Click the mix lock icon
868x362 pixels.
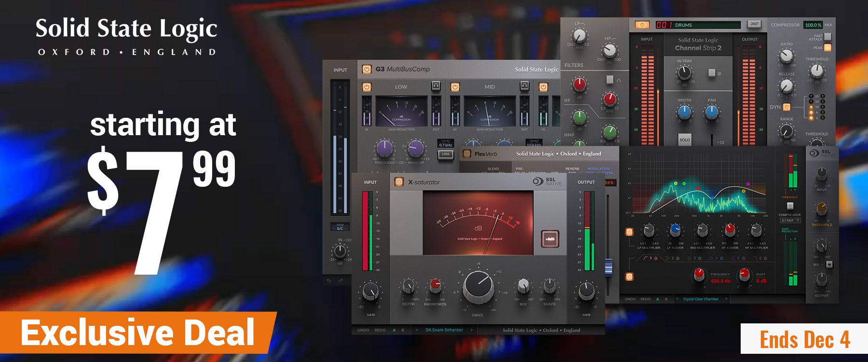(829, 265)
